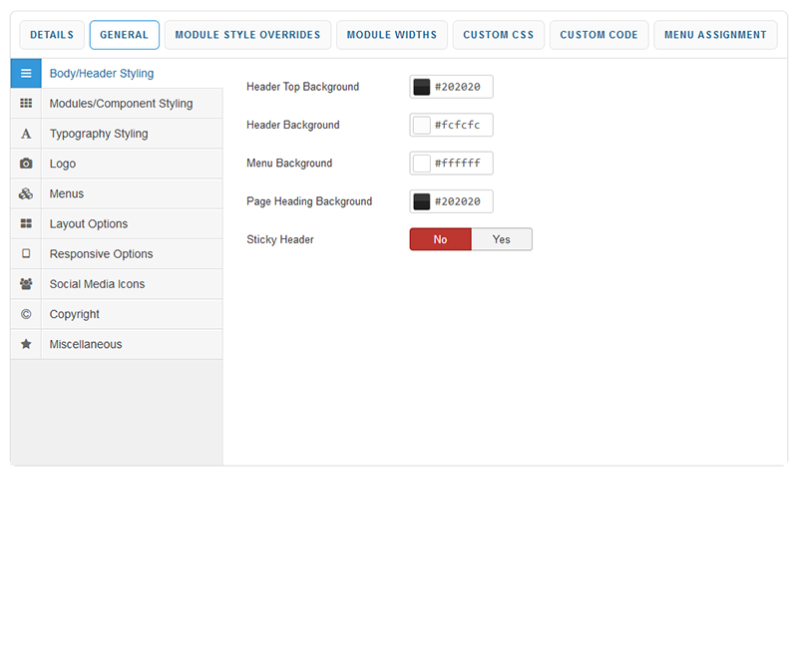
Task: Go to the Custom CSS tab
Action: pyautogui.click(x=498, y=35)
